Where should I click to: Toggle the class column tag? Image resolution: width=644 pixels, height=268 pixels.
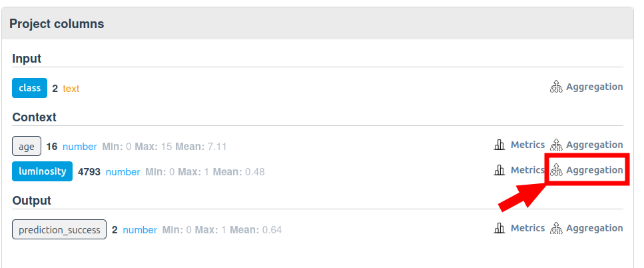point(29,88)
